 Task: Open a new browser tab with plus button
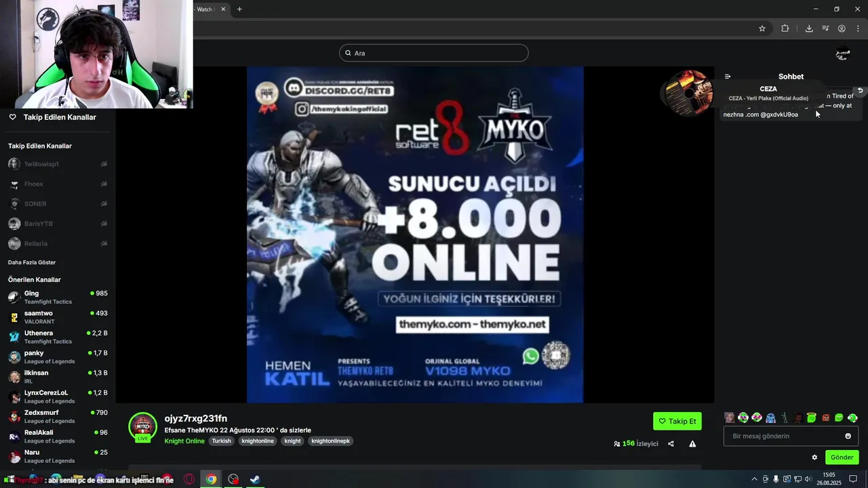coord(239,9)
